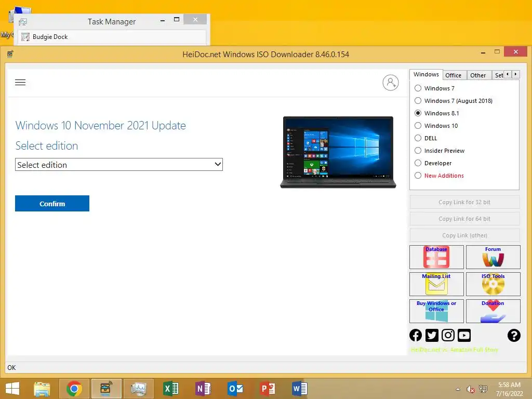The height and width of the screenshot is (399, 532).
Task: Select the New Additions option
Action: (x=418, y=176)
